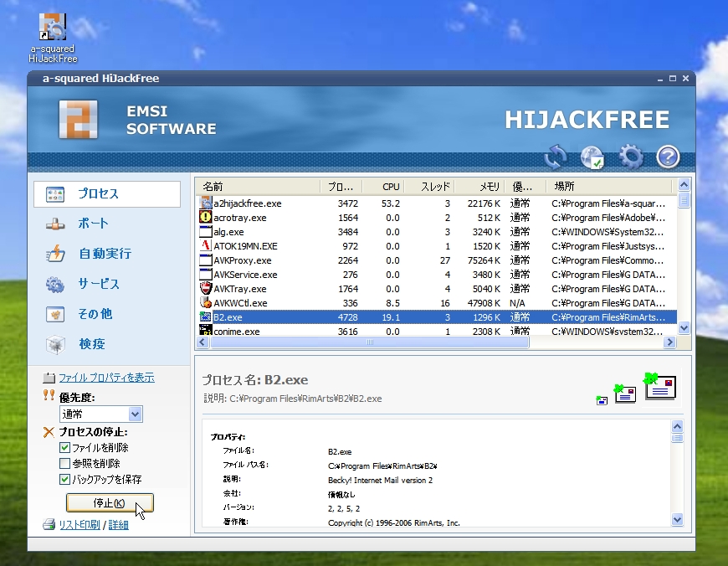
Task: Switch to the プロセス tab
Action: click(107, 193)
